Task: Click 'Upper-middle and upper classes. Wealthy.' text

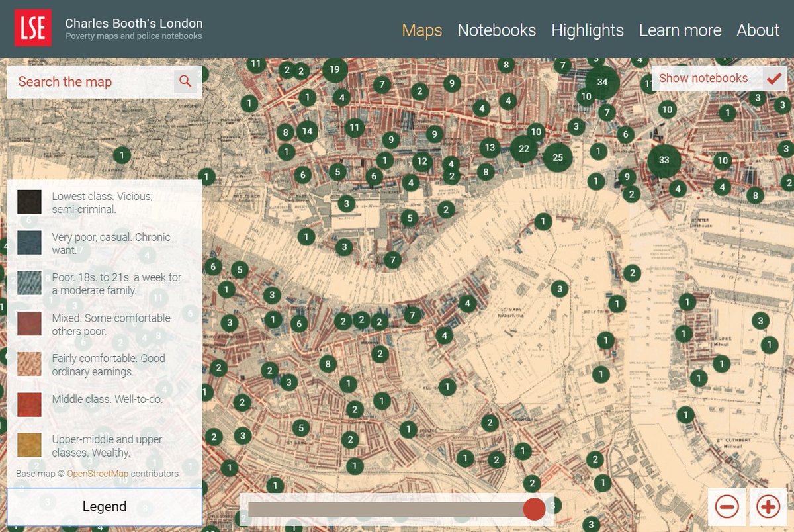Action: (107, 446)
